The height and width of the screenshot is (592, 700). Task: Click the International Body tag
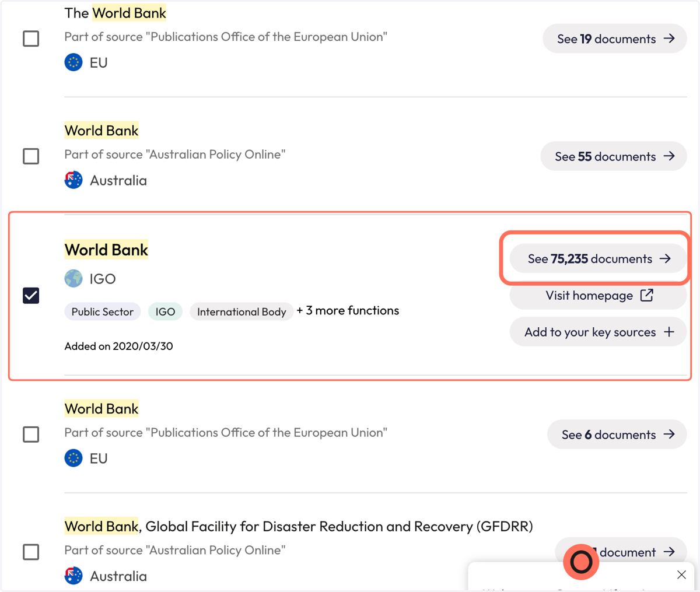tap(242, 311)
